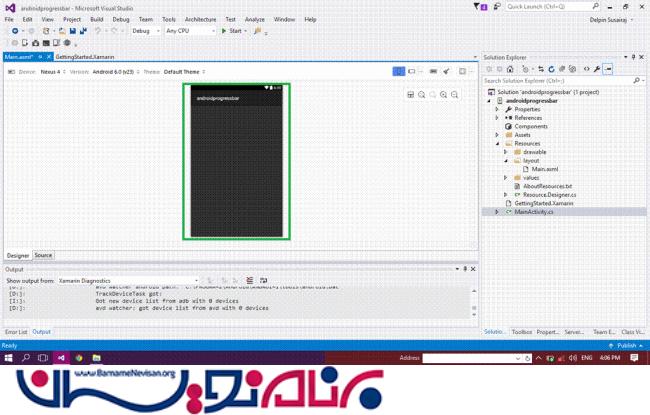The height and width of the screenshot is (415, 650).
Task: Expand the MainActivity.cs node
Action: tap(497, 212)
